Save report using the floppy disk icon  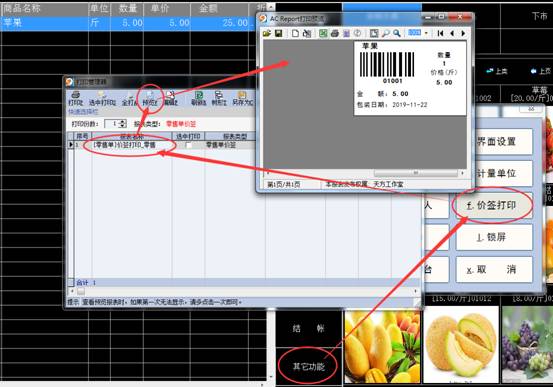[278, 33]
